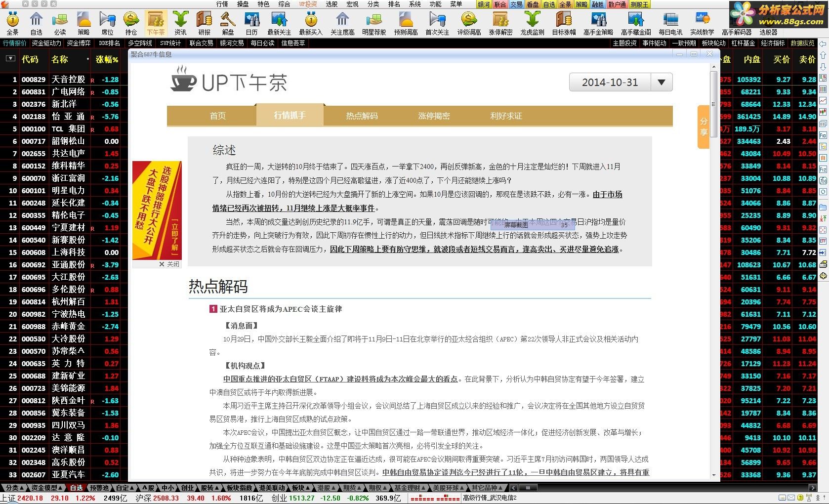Screen dimensions: 829x504
Task: Click the 融胜 colored shortcut button
Action: point(598,4)
